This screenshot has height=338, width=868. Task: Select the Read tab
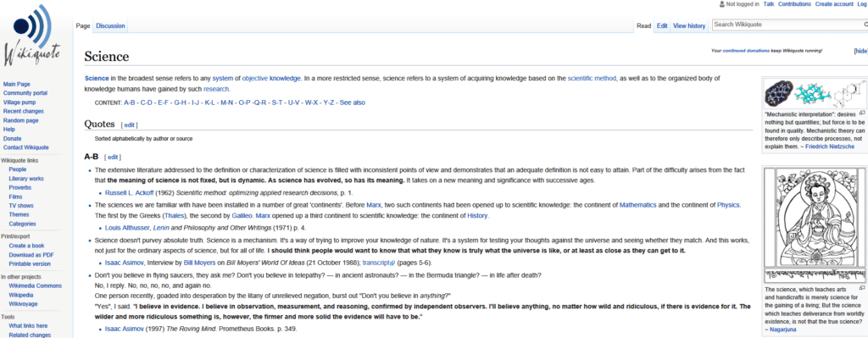pyautogui.click(x=644, y=26)
